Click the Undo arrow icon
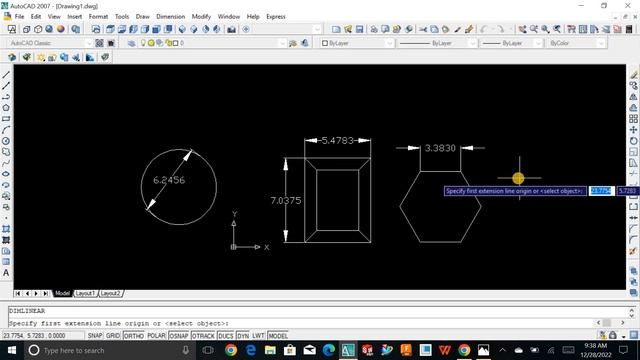Image resolution: width=640 pixels, height=360 pixels. [484, 29]
